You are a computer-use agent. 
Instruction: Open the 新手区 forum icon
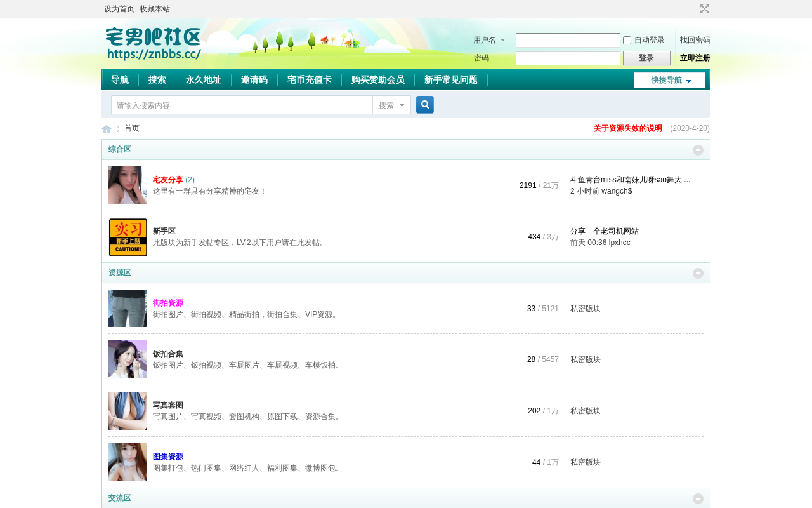click(x=128, y=237)
